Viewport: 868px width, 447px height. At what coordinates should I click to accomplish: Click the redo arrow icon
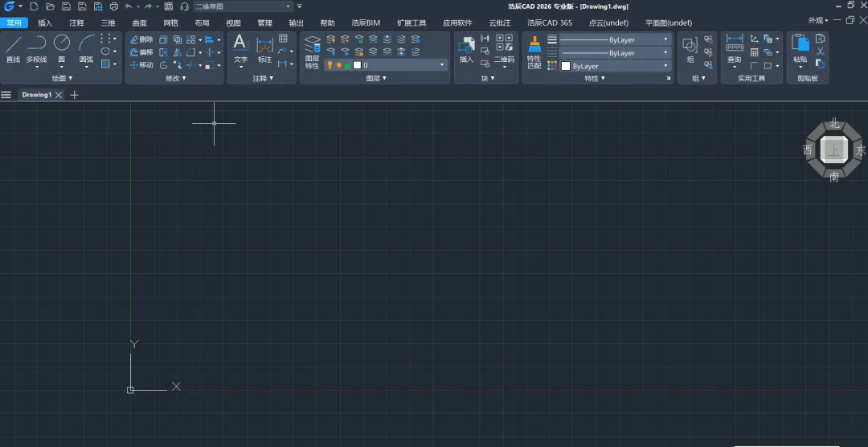pyautogui.click(x=148, y=6)
